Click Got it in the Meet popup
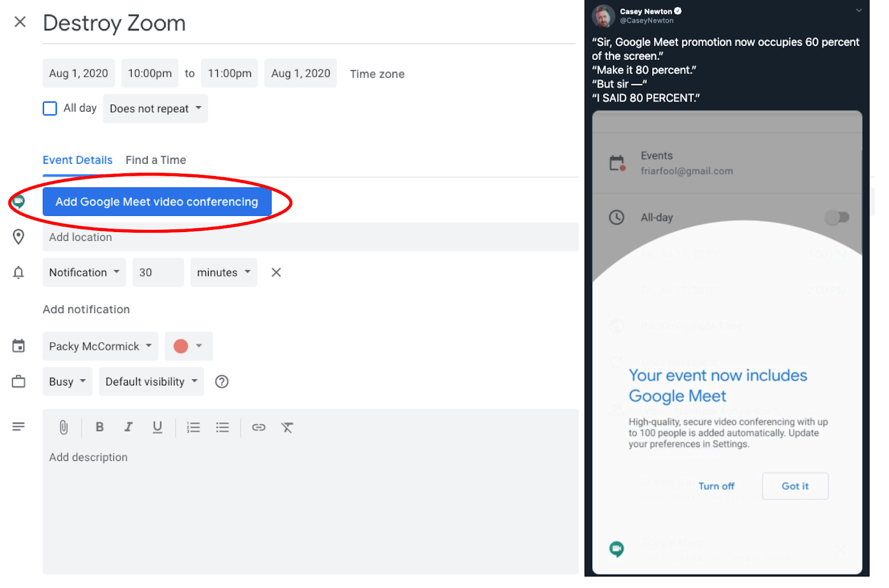Screen dimensions: 889x588 point(795,486)
